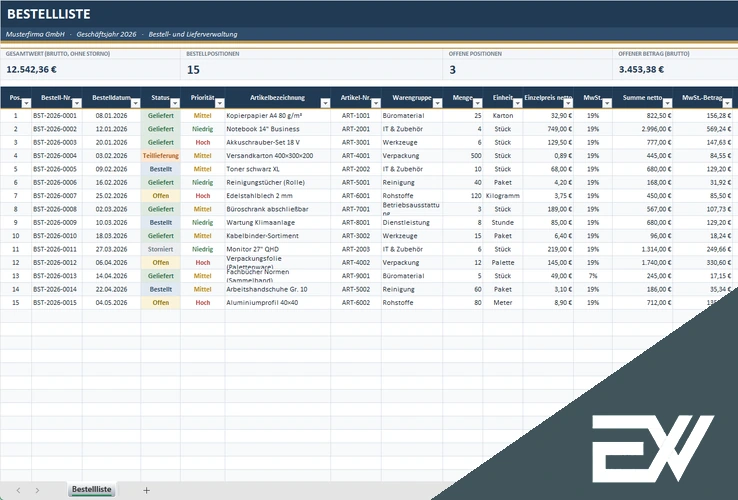Select the 7% MwSt. cell
The height and width of the screenshot is (500, 738).
click(x=593, y=276)
